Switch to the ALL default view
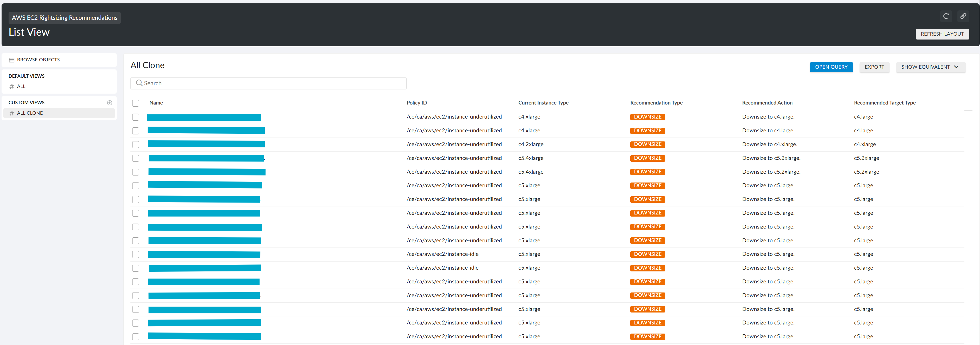 coord(59,86)
